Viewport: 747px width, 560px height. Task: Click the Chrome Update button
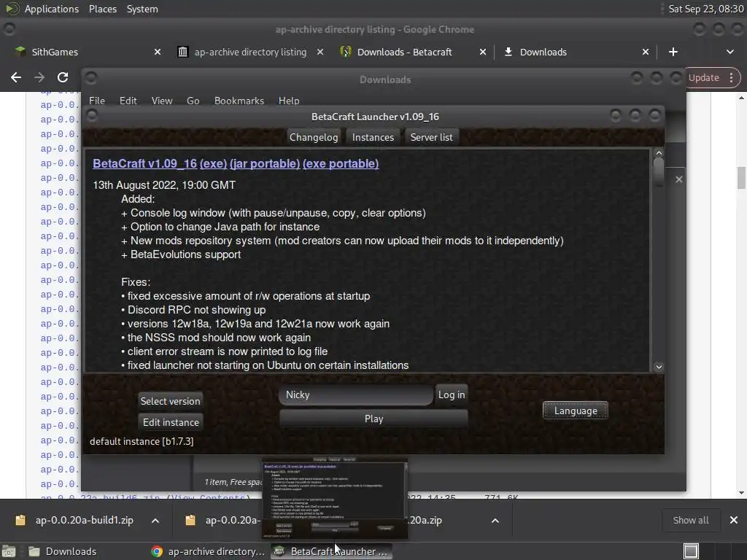click(704, 77)
